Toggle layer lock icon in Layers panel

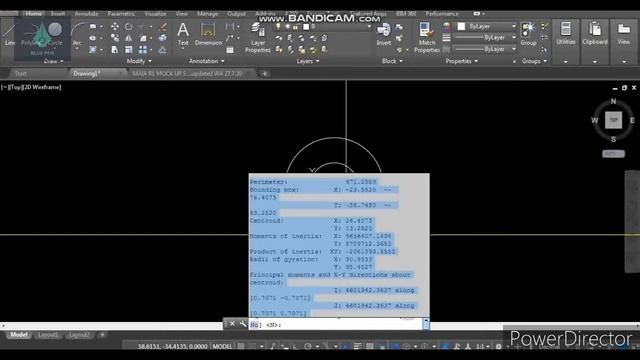pos(295,27)
